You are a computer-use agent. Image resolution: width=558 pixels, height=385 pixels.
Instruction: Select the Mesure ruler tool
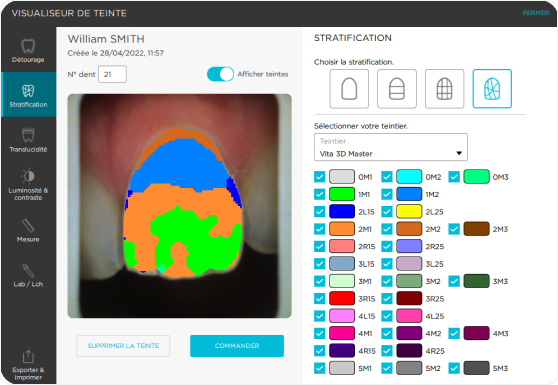tap(28, 230)
